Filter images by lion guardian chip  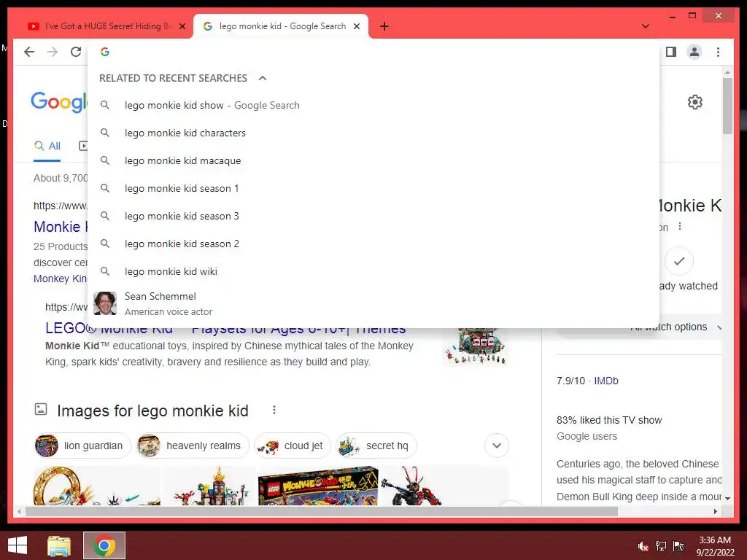[82, 446]
